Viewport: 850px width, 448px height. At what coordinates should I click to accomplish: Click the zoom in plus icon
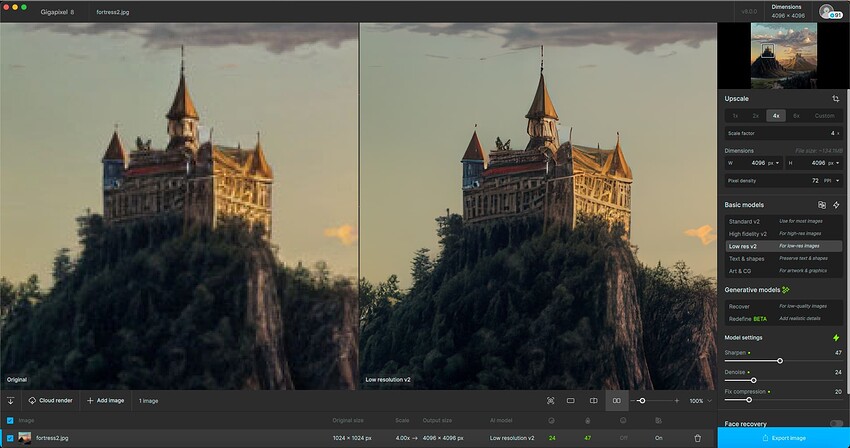[x=677, y=401]
